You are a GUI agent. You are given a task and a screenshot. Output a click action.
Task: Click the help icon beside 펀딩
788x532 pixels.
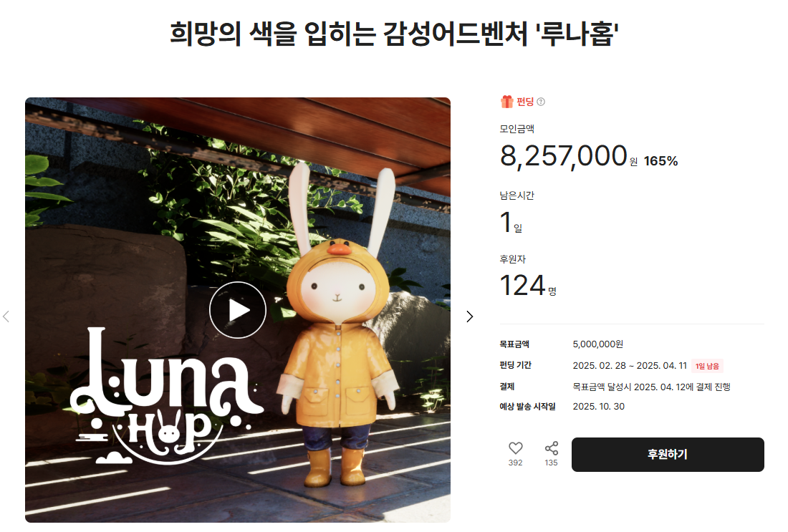pos(541,102)
